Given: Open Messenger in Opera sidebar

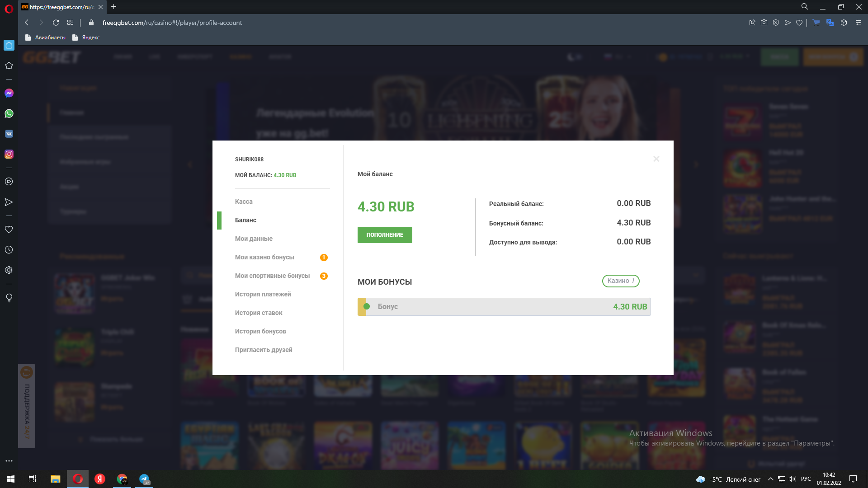Looking at the screenshot, I should coord(9,93).
